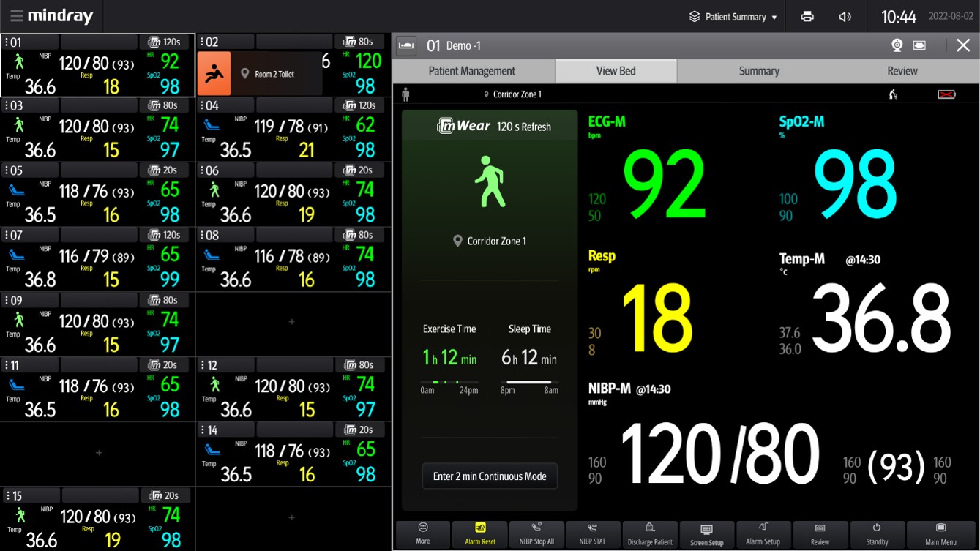
Task: Open Screen Setup from the bottom toolbar
Action: 706,534
